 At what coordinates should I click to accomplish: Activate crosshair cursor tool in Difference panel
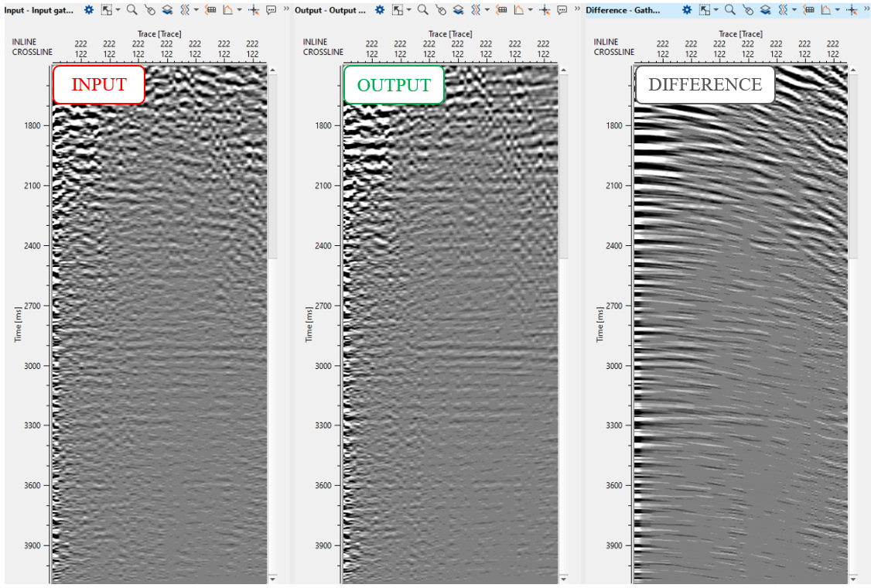[x=852, y=10]
